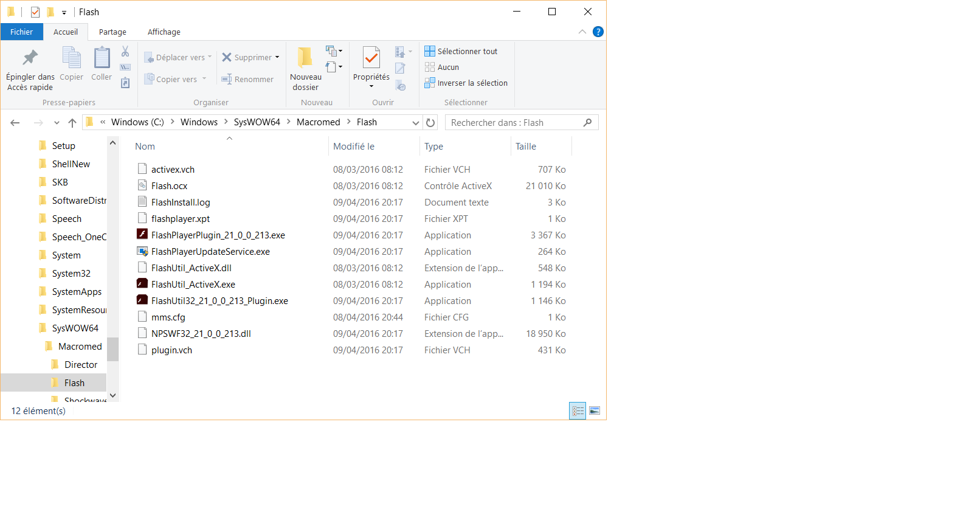Screen dimensions: 980x526
Task: Sort by Taille column header
Action: tap(526, 147)
